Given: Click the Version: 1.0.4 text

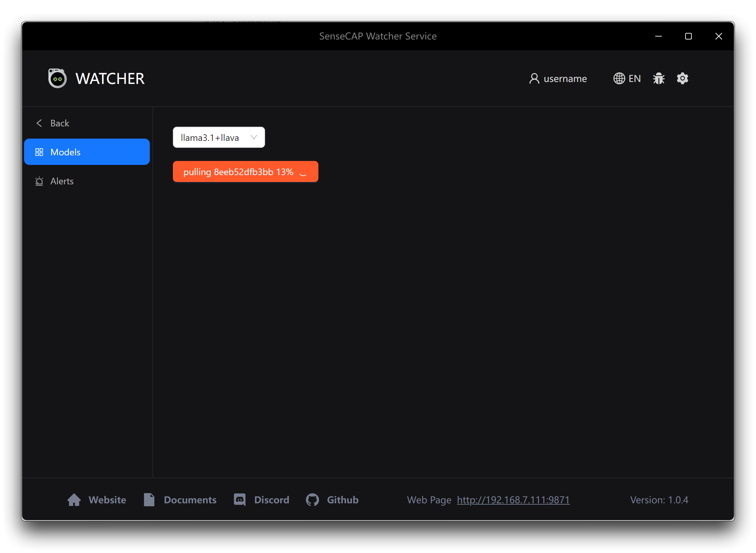Looking at the screenshot, I should point(659,500).
